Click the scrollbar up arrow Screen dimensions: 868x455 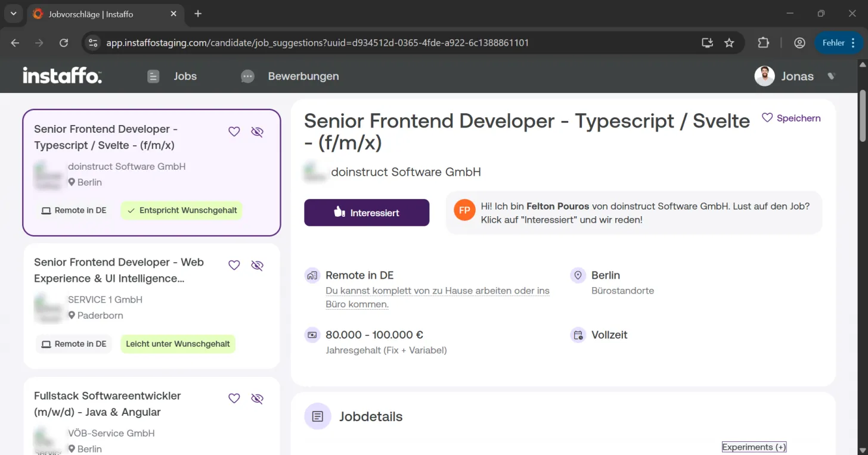(x=862, y=64)
